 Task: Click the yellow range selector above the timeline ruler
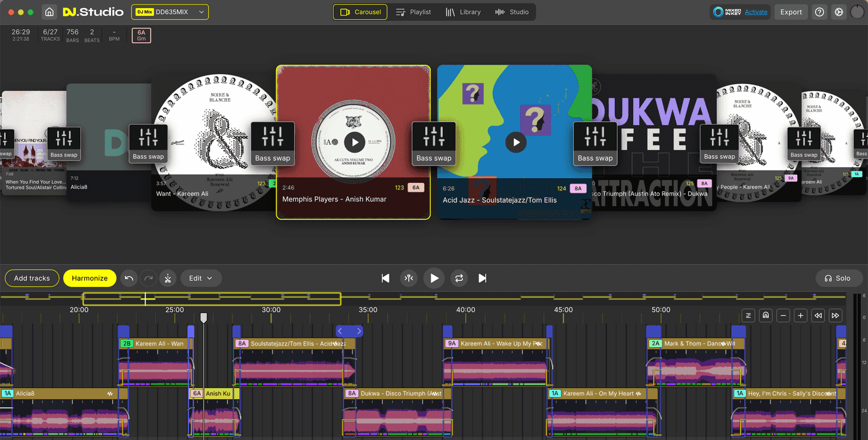coord(212,299)
